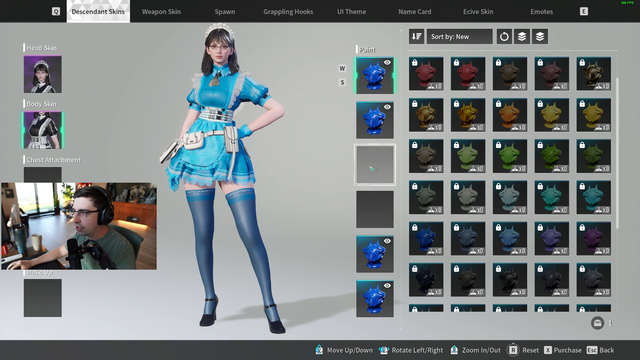Select the Body Skin thumbnail
640x360 pixels.
pyautogui.click(x=43, y=130)
